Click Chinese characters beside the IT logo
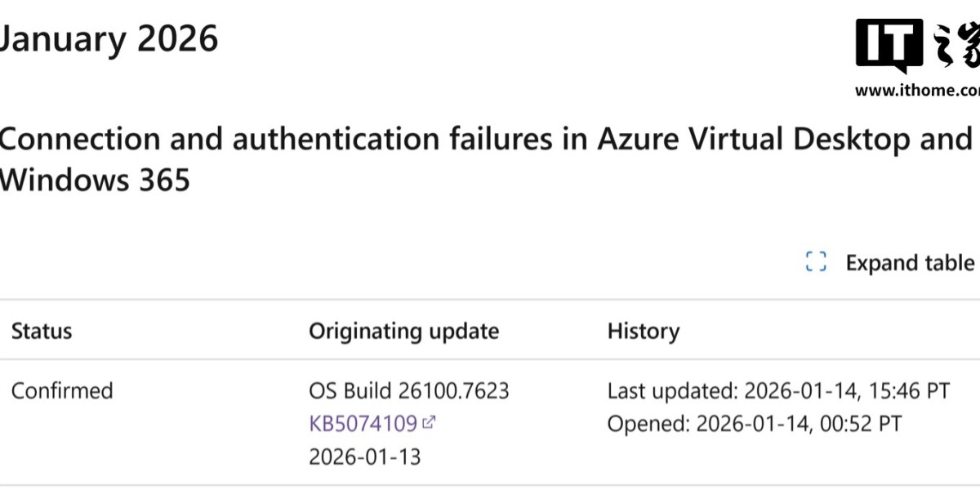 [955, 45]
